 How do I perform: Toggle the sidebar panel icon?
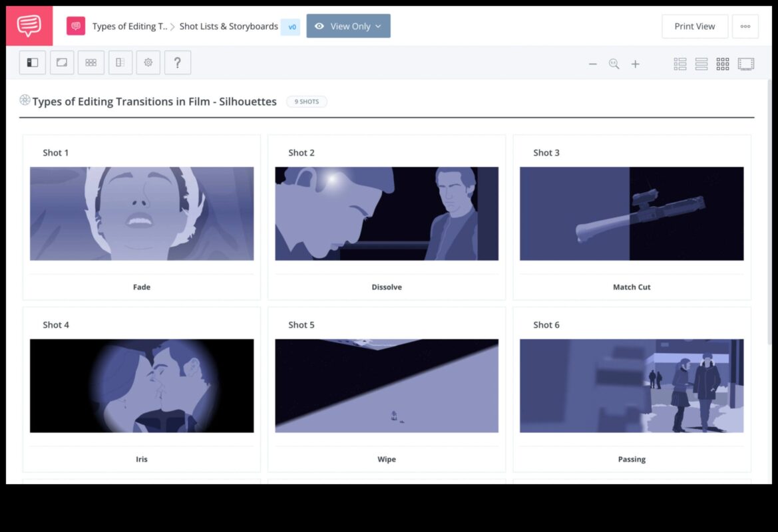(32, 63)
